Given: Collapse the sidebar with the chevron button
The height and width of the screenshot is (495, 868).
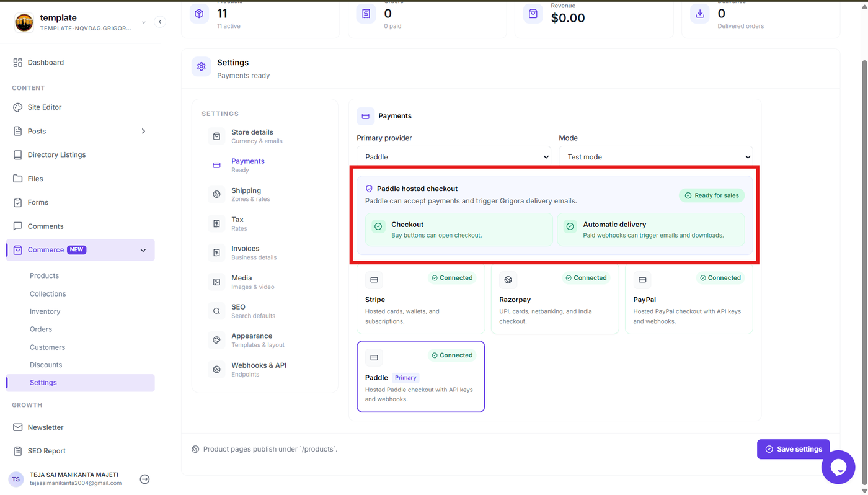Looking at the screenshot, I should point(160,22).
